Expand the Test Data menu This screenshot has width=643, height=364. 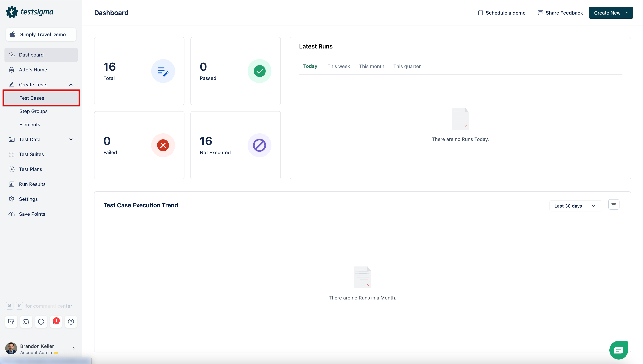pos(71,139)
